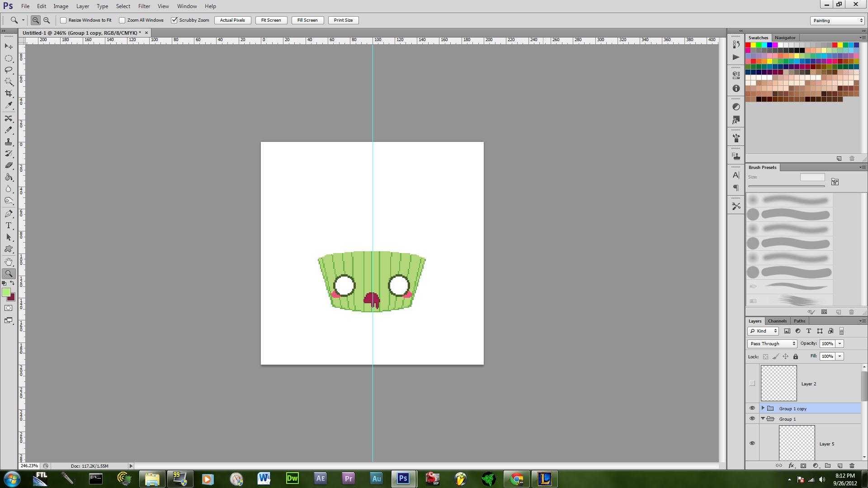Open the layer Kind filter dropdown
The height and width of the screenshot is (488, 868).
coord(763,331)
